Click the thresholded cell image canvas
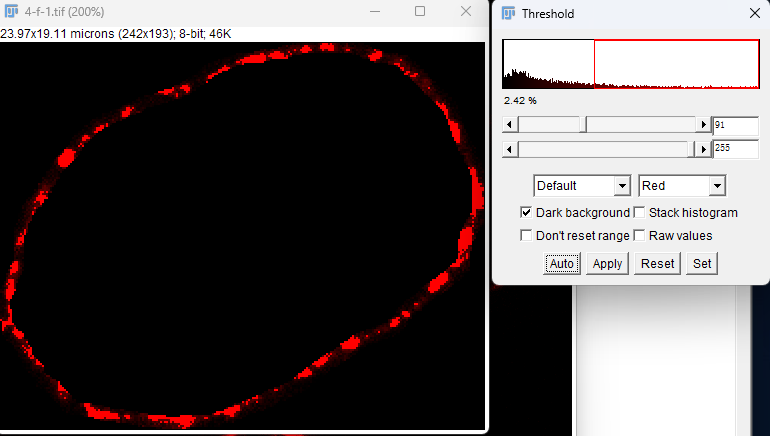This screenshot has width=770, height=436. pos(243,236)
